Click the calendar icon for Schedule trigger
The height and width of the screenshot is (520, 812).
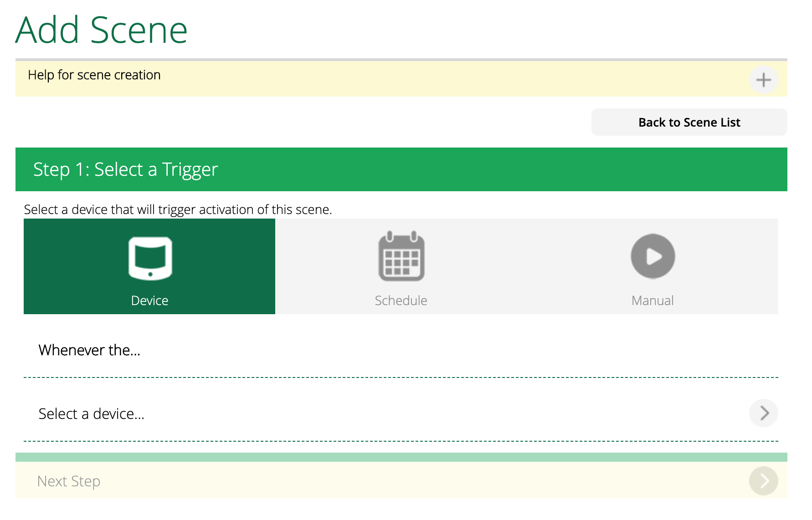click(x=401, y=256)
